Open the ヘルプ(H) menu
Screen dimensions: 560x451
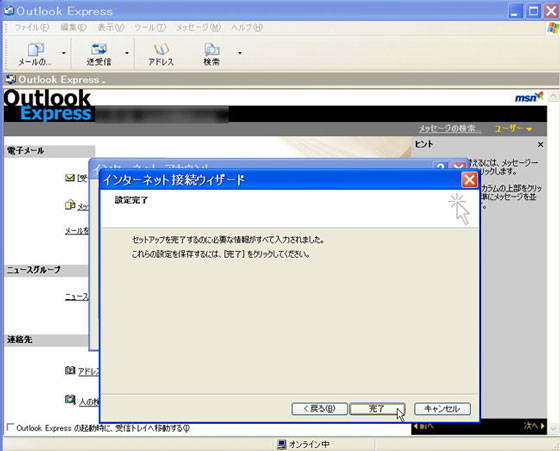coord(247,27)
